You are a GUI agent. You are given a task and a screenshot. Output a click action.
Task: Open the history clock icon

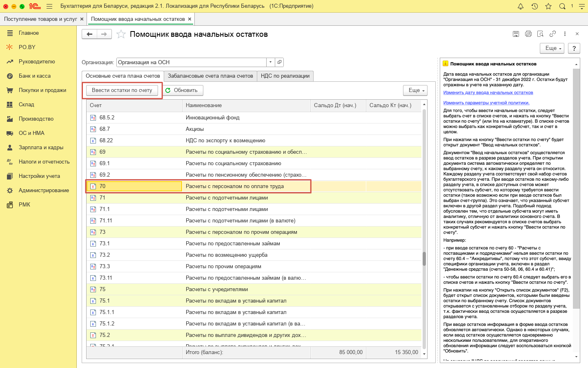[535, 6]
